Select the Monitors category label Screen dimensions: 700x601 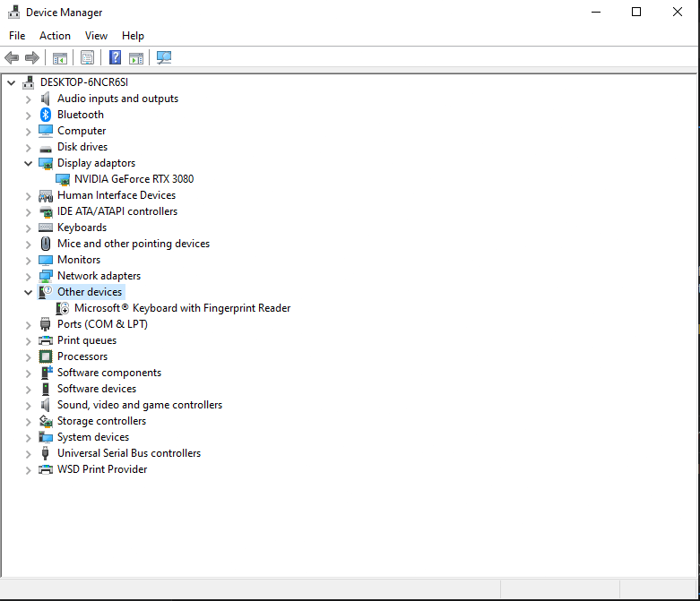tap(79, 260)
